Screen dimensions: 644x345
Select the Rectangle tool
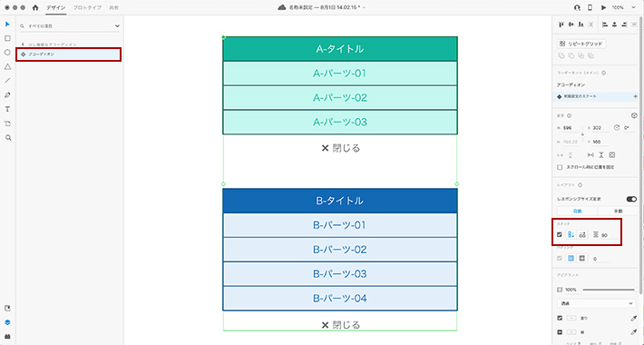pyautogui.click(x=7, y=38)
